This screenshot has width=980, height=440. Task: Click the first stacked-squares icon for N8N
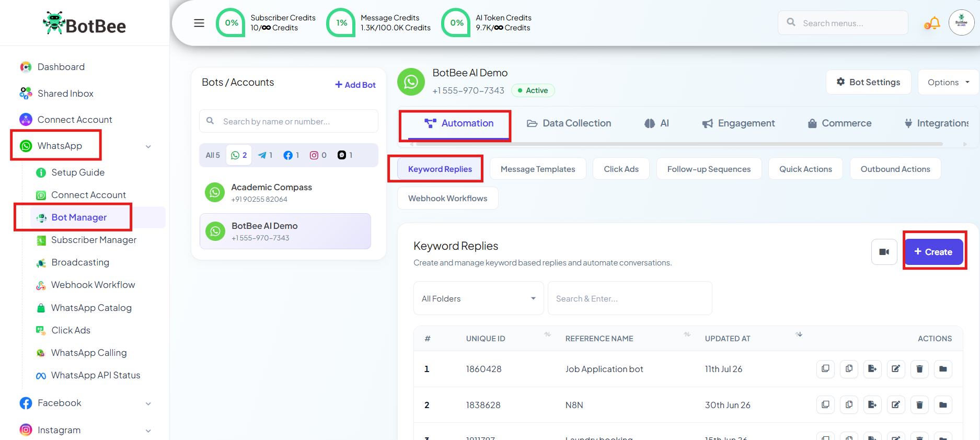point(825,405)
